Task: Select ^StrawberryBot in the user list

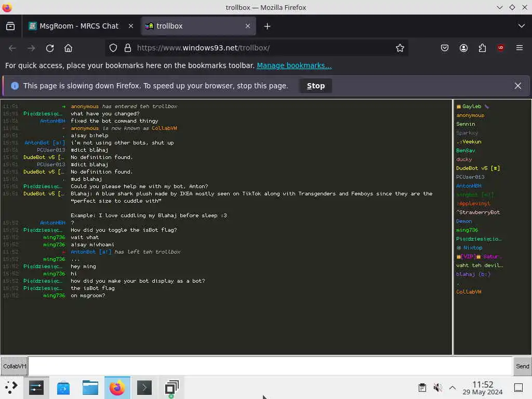Action: pyautogui.click(x=478, y=212)
